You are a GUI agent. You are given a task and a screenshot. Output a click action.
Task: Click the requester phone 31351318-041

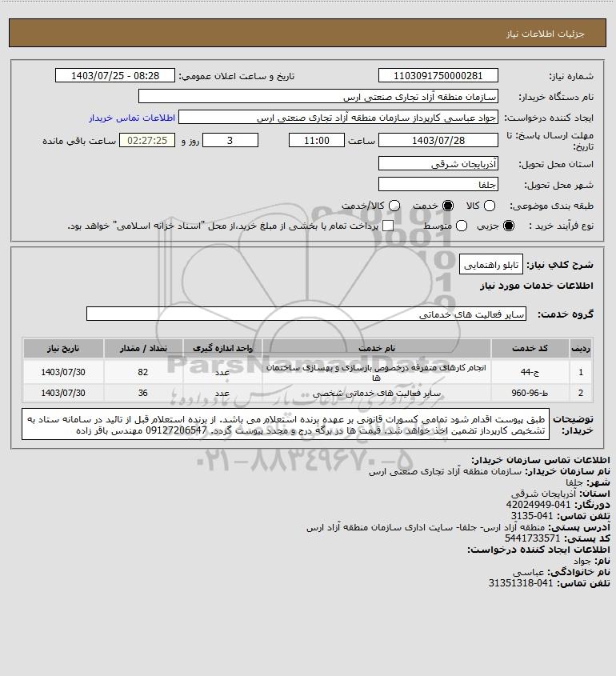point(521,583)
